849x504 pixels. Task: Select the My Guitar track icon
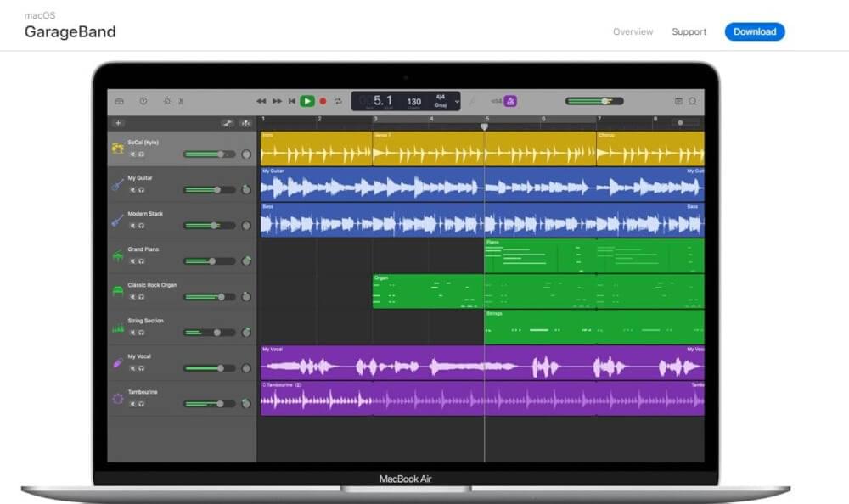pyautogui.click(x=117, y=184)
